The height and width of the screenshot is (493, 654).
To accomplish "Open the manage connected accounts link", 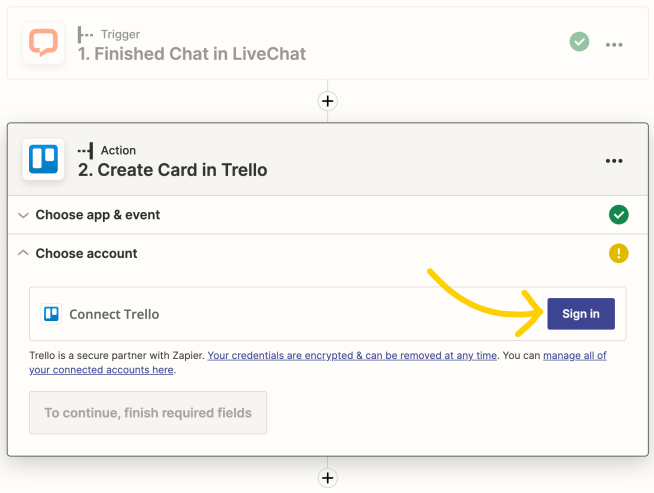I will point(318,362).
